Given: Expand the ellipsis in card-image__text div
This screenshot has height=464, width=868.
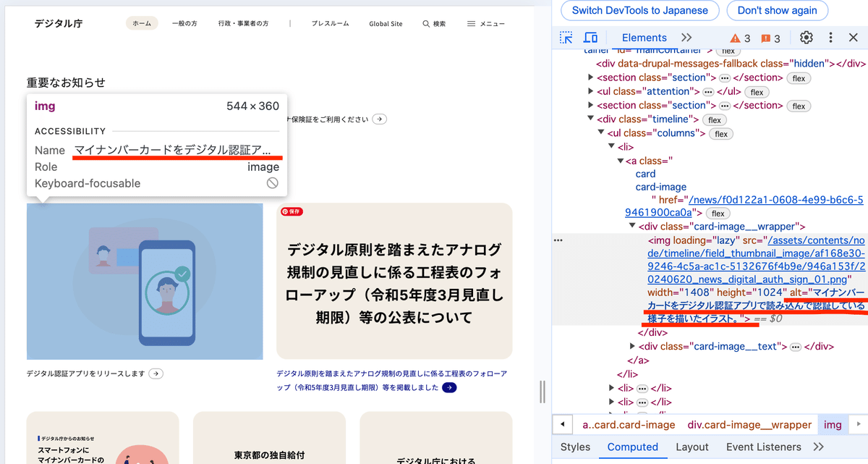Looking at the screenshot, I should point(796,347).
